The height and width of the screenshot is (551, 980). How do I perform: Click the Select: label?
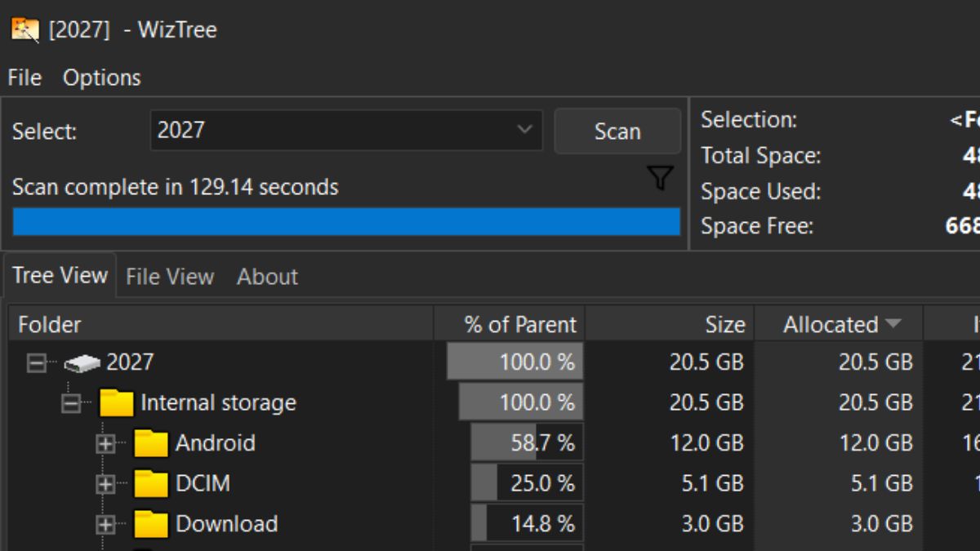click(44, 132)
